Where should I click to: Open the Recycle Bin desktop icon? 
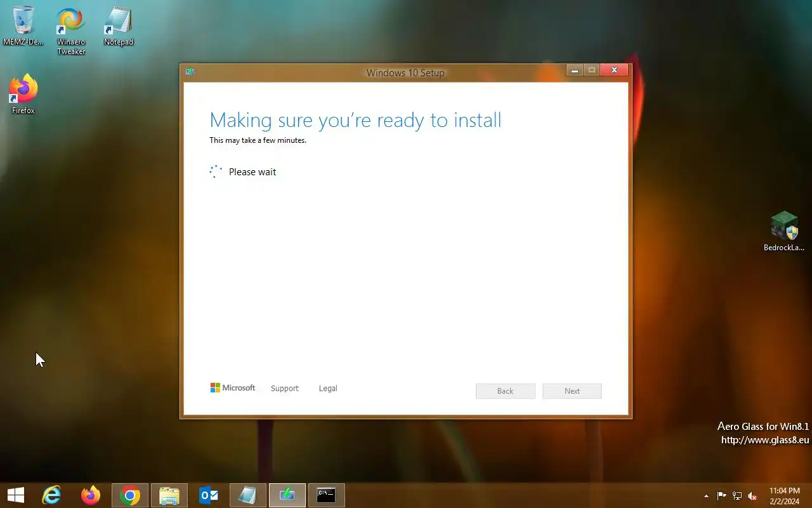(x=23, y=27)
